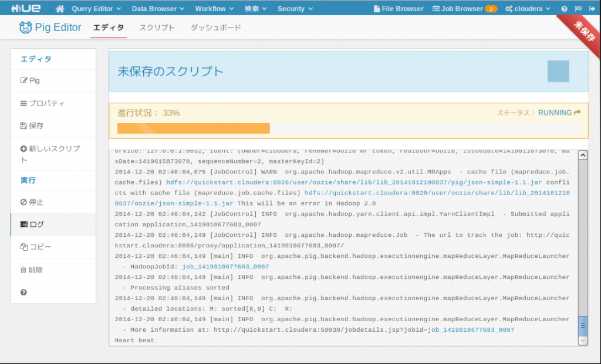Click the 未保存のスクリプト script title

point(171,71)
